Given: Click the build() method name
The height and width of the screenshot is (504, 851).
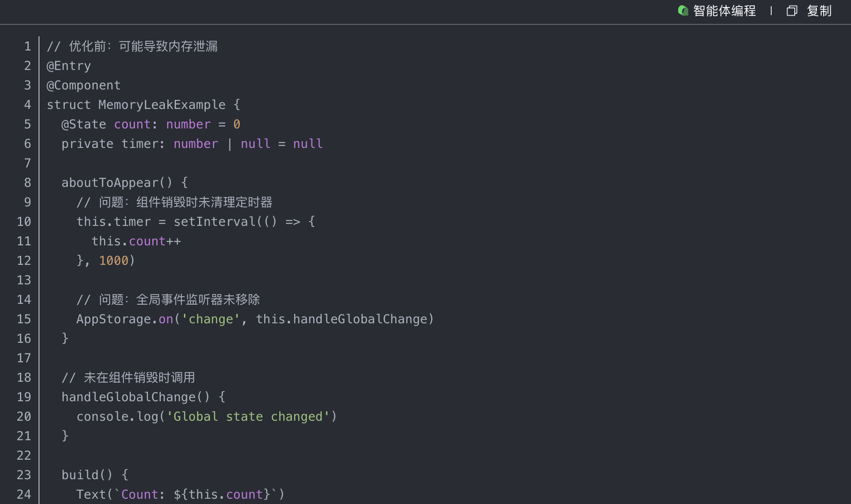Looking at the screenshot, I should (80, 475).
